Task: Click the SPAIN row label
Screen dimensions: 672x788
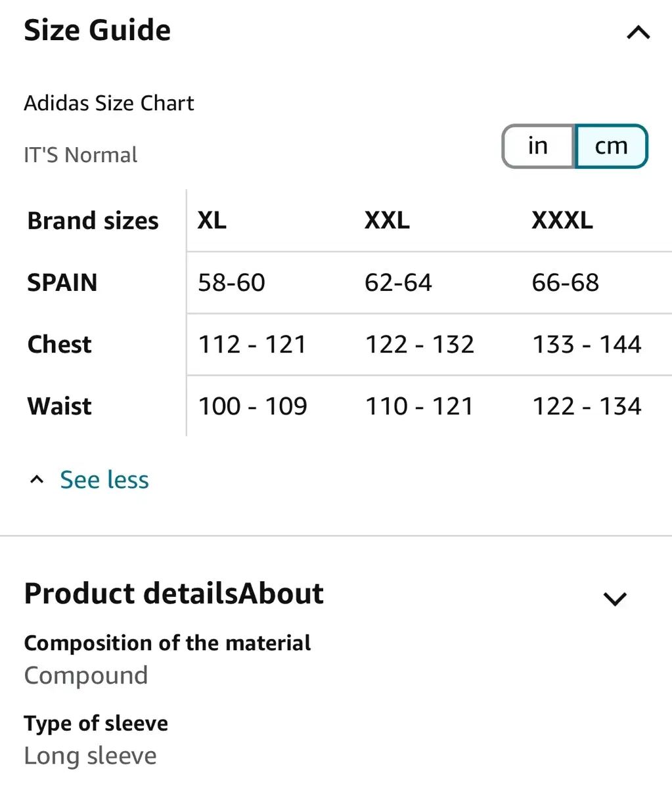Action: coord(62,282)
